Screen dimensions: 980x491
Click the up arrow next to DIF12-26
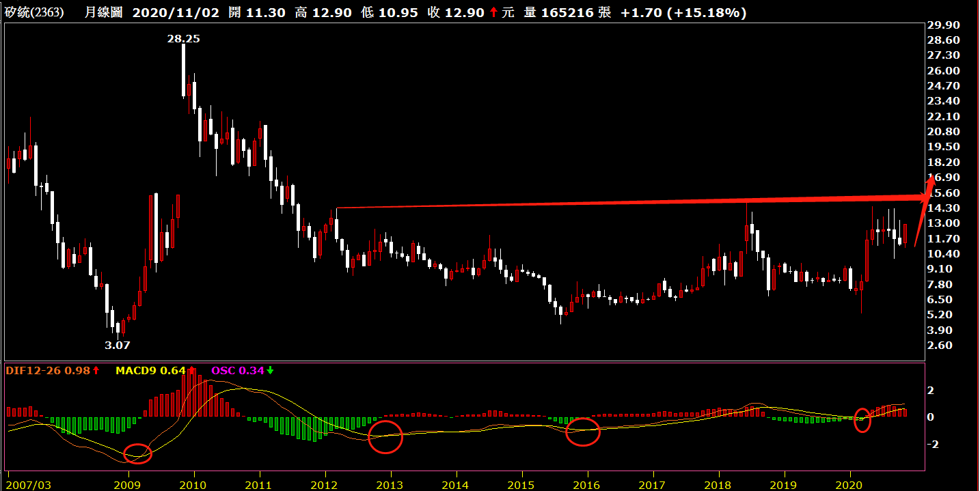pos(96,370)
